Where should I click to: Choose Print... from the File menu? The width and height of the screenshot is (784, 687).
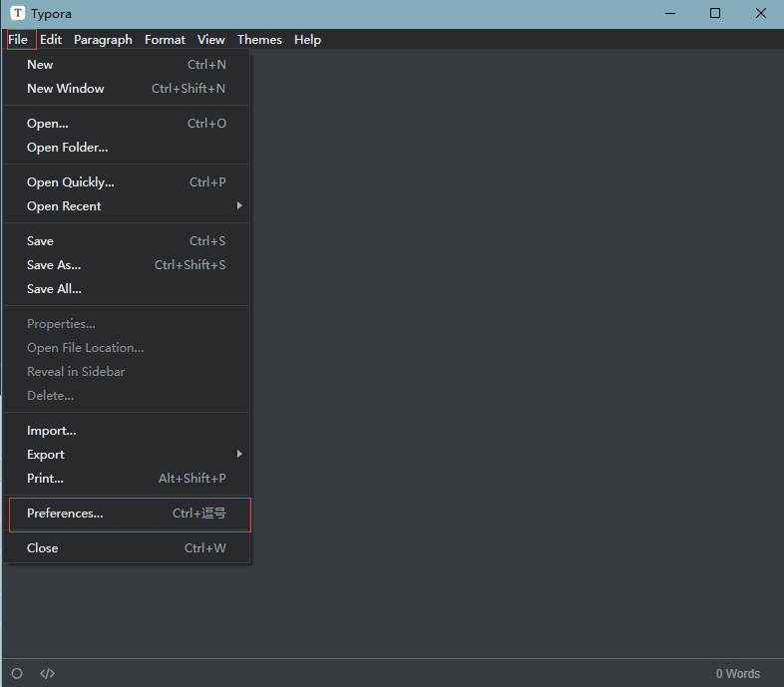[x=127, y=479]
